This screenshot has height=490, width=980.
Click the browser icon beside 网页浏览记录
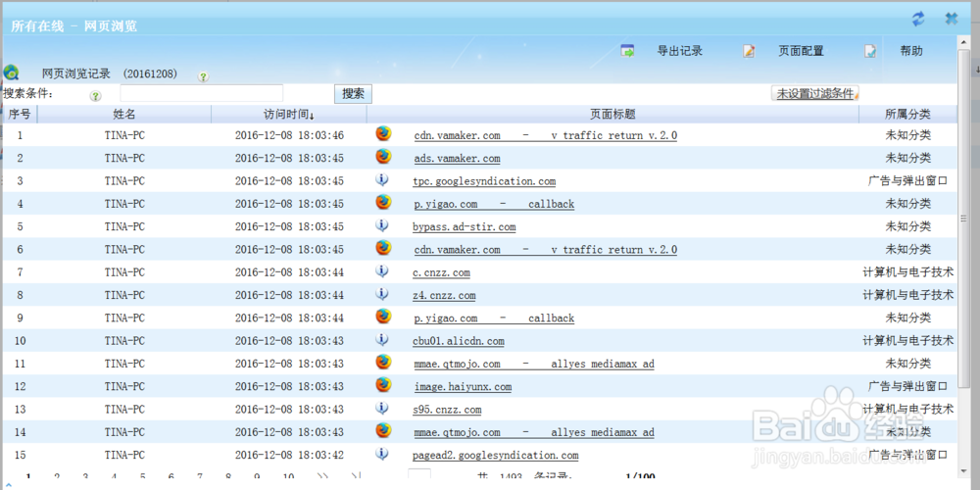[x=11, y=73]
